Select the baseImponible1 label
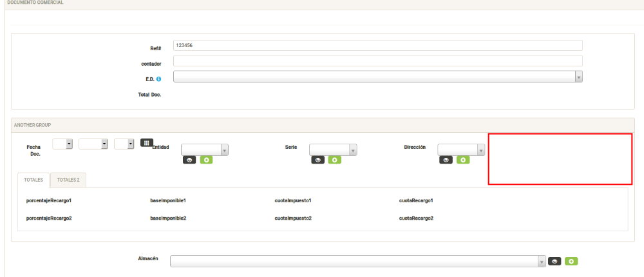This screenshot has height=277, width=644. [168, 200]
